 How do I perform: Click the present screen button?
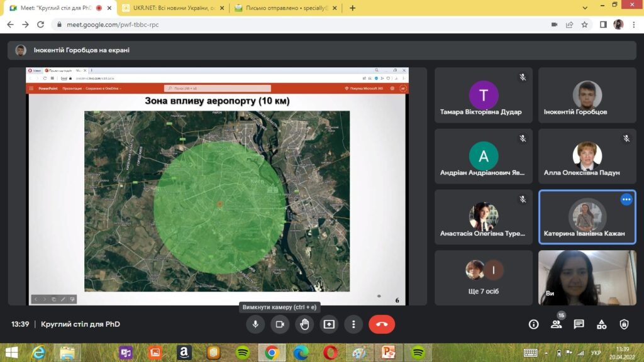pos(329,324)
